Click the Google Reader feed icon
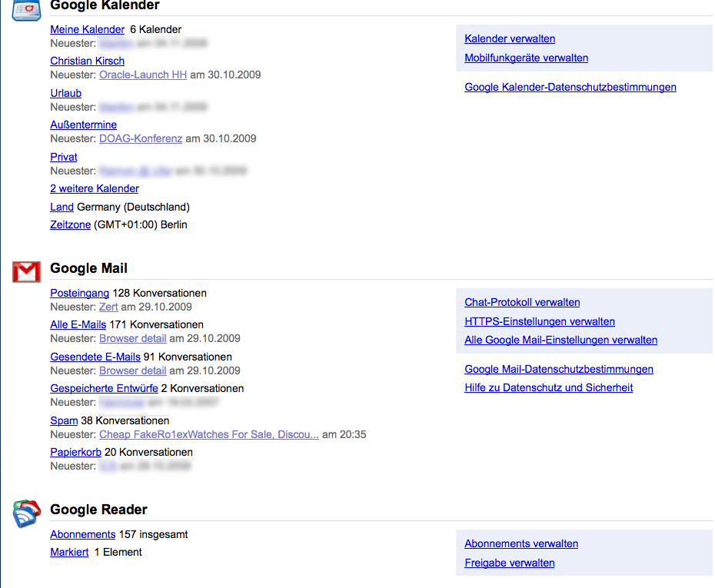 (x=26, y=513)
